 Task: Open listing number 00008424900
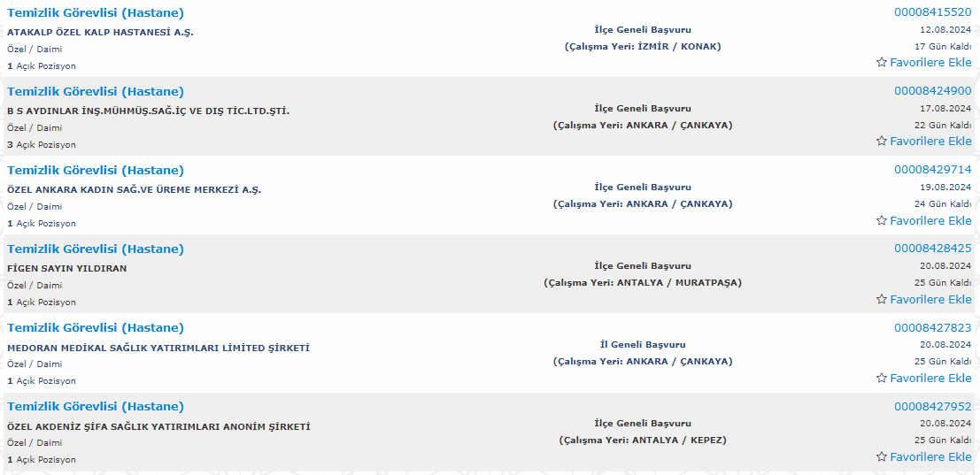pyautogui.click(x=933, y=91)
